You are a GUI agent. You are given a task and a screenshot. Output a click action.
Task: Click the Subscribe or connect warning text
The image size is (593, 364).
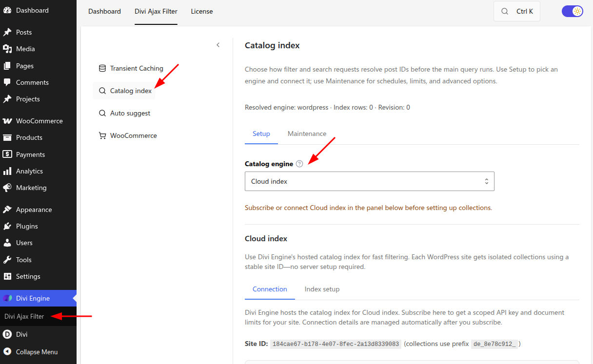click(x=368, y=208)
